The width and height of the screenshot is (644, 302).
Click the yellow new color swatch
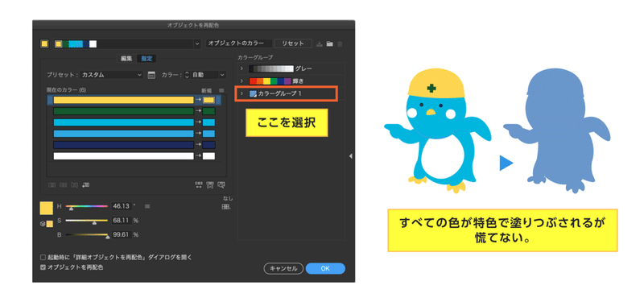208,100
